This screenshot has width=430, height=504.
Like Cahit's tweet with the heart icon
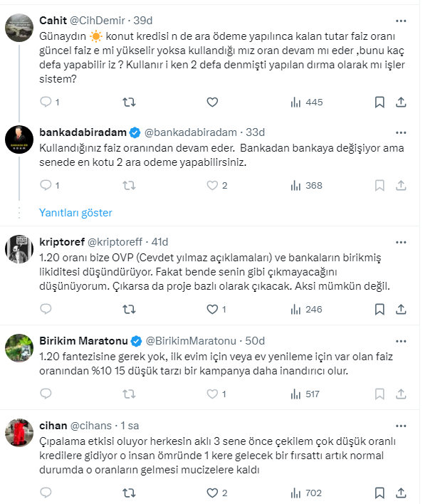pos(211,103)
